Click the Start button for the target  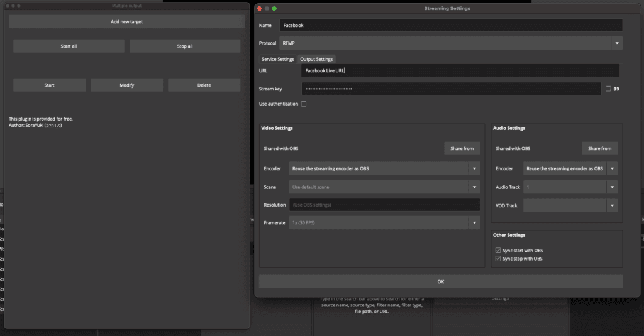(49, 85)
